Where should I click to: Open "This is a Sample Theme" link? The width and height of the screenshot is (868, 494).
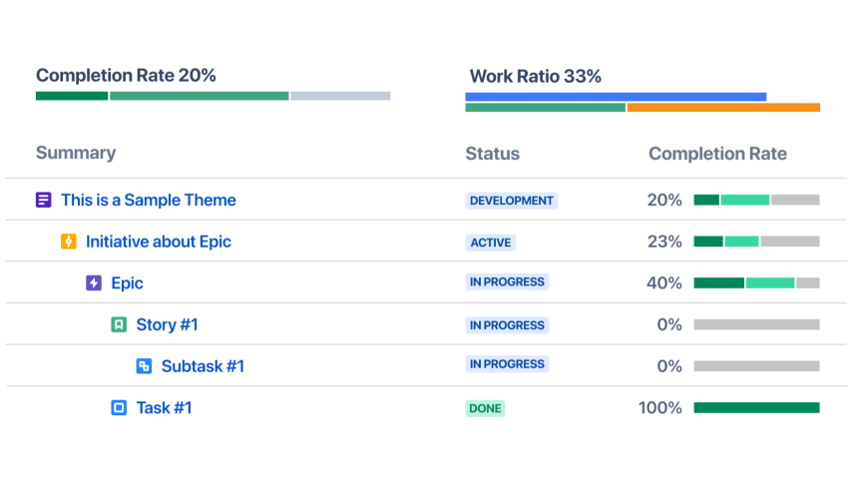[149, 200]
